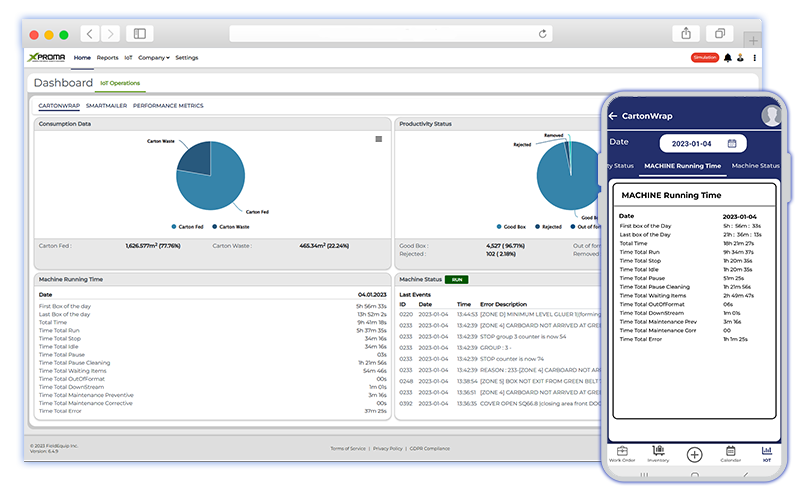Screen dimensions: 800x500
Task: Tap the back arrow beside CartonWrap on phone
Action: [x=613, y=116]
